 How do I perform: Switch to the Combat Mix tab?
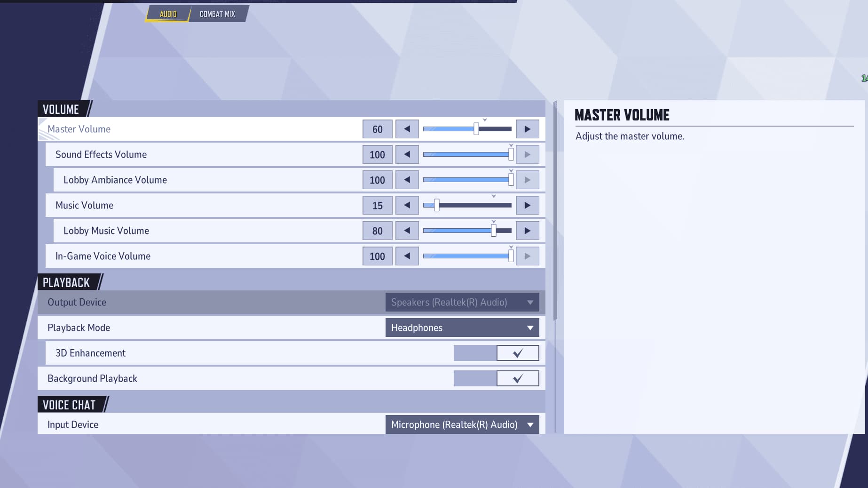coord(217,14)
